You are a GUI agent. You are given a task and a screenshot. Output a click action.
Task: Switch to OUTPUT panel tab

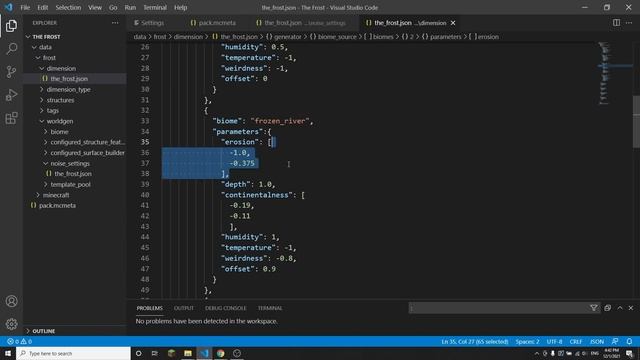pos(184,308)
